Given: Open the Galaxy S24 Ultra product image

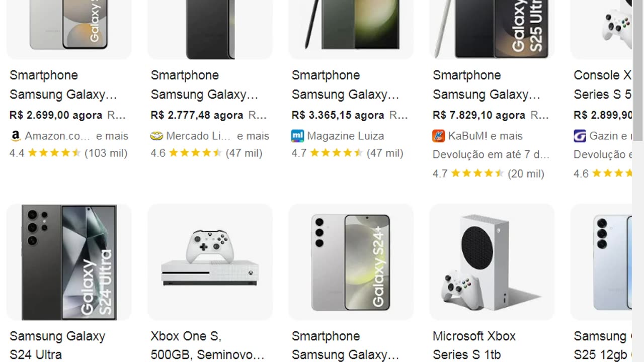Looking at the screenshot, I should tap(69, 262).
